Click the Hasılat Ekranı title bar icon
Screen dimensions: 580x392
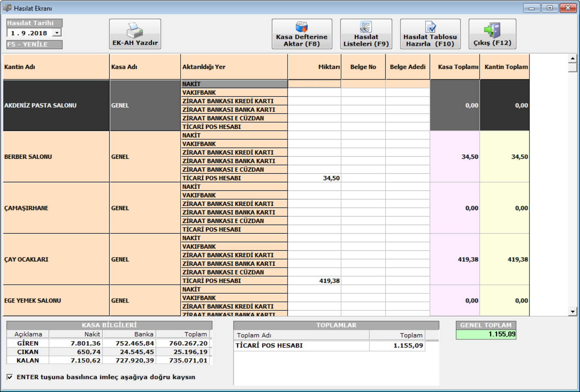click(x=7, y=8)
